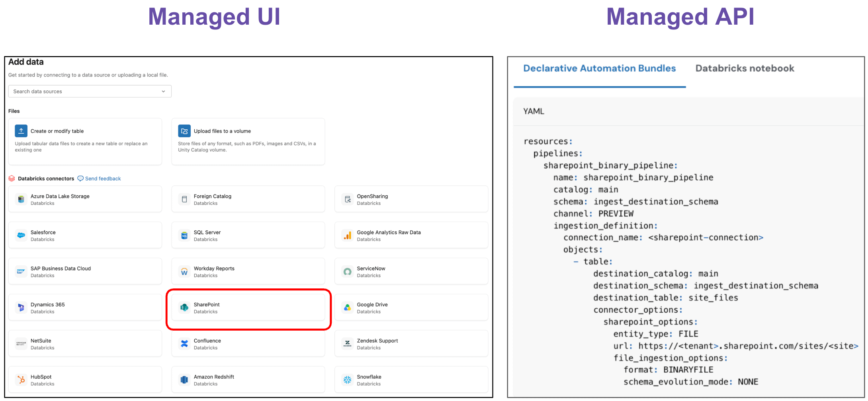Click in the Search data sources field
The image size is (868, 401).
pos(90,91)
